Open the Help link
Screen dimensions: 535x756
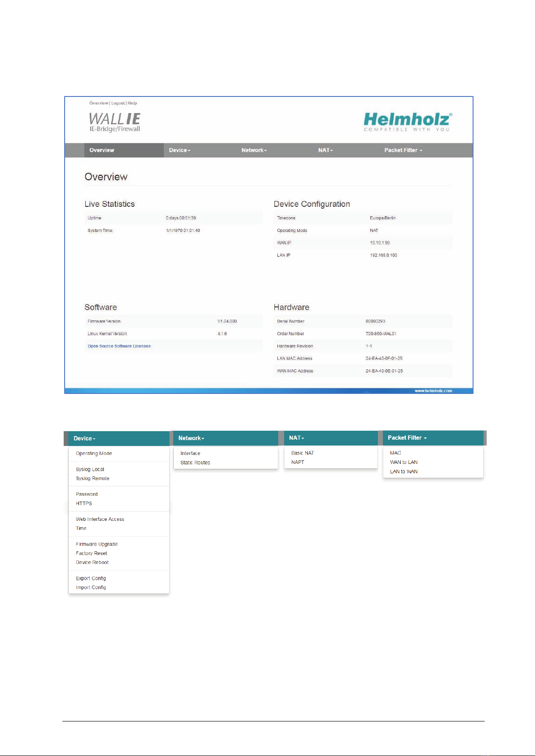132,103
